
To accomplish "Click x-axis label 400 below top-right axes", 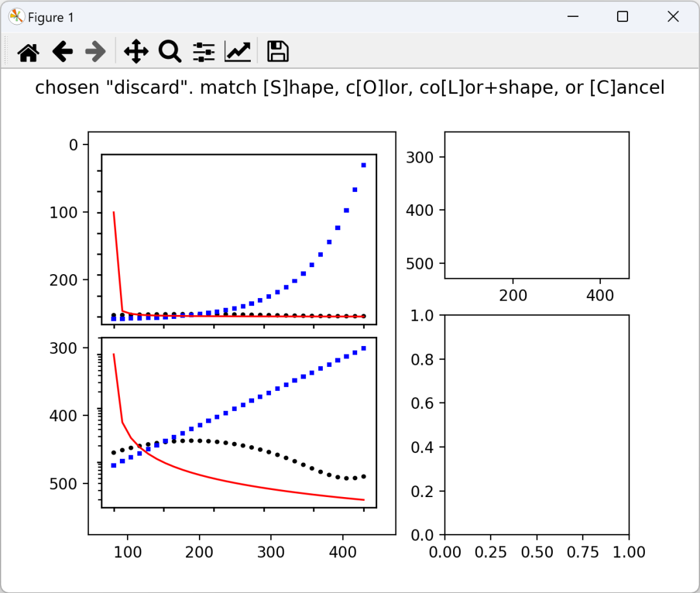I will [x=600, y=295].
